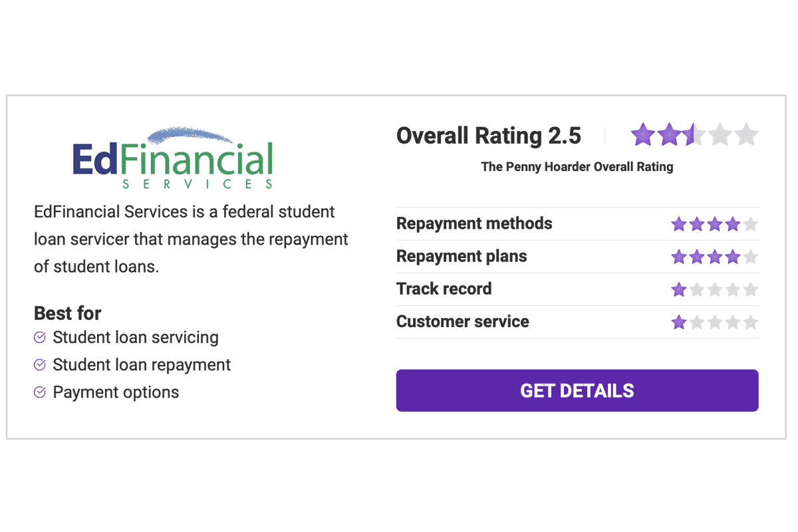Image resolution: width=798 pixels, height=532 pixels.
Task: Select the checkmark icon beside Student loan servicing
Action: click(39, 337)
